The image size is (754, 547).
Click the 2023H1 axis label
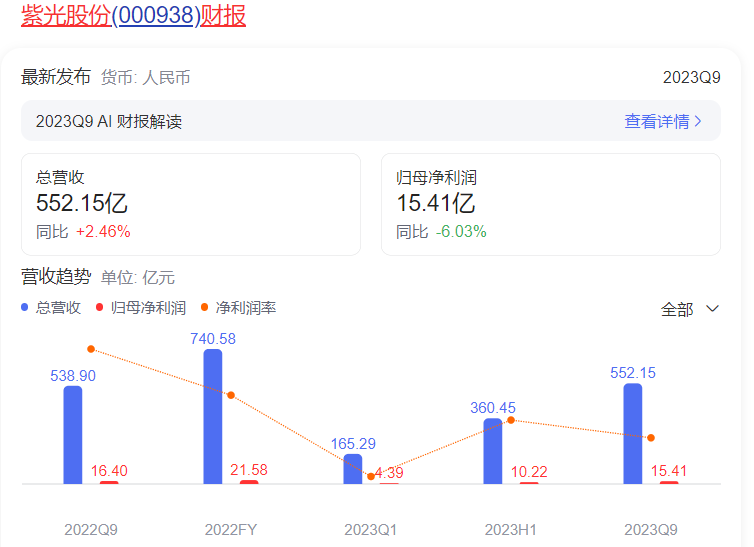pyautogui.click(x=511, y=530)
